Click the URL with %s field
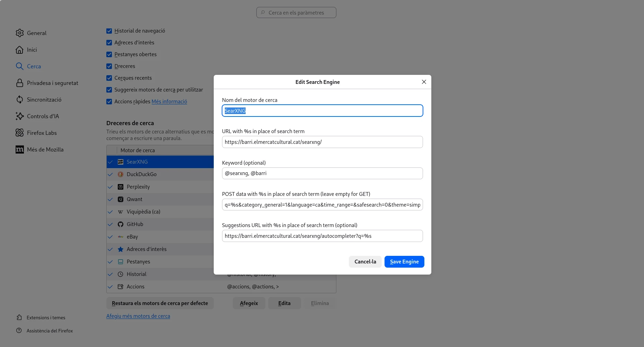 coord(323,142)
